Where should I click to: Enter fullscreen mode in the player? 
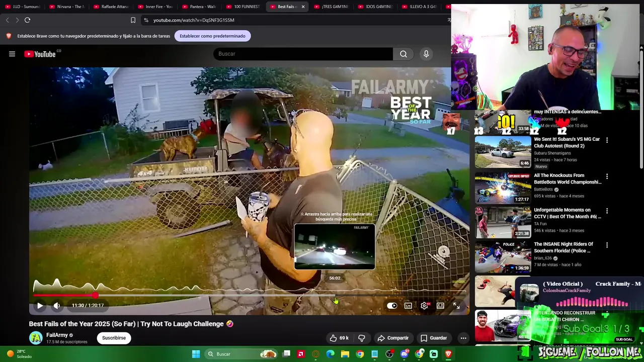[x=456, y=305]
